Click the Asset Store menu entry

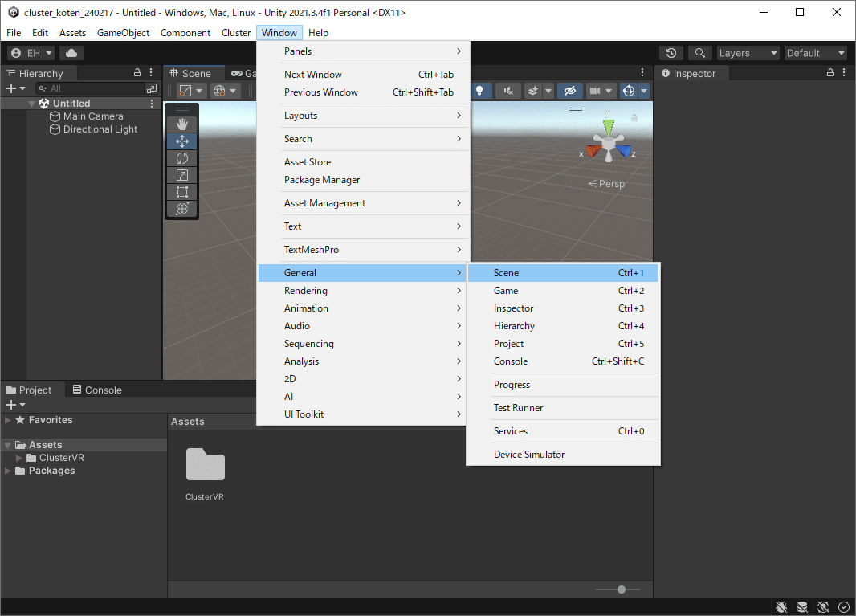(363, 162)
